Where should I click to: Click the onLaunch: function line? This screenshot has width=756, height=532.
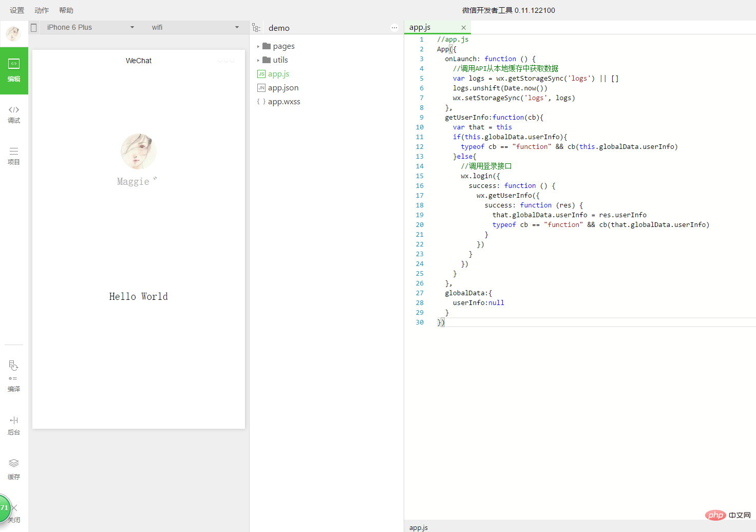pyautogui.click(x=490, y=59)
